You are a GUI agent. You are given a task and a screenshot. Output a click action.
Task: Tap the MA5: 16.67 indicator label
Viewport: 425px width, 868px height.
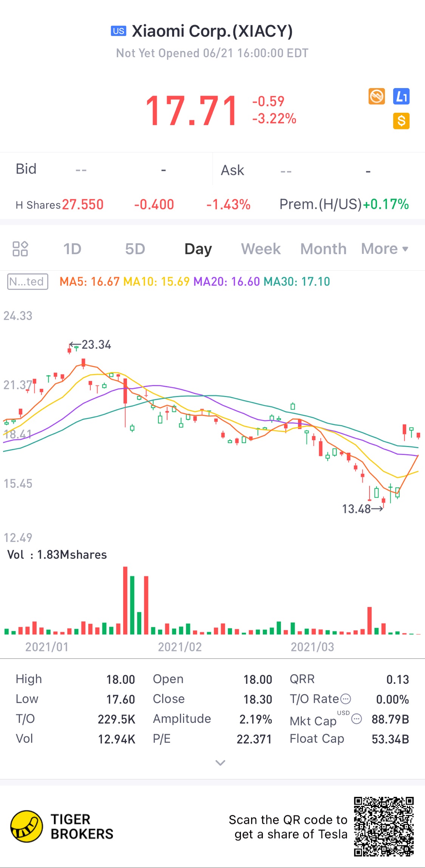tap(90, 282)
